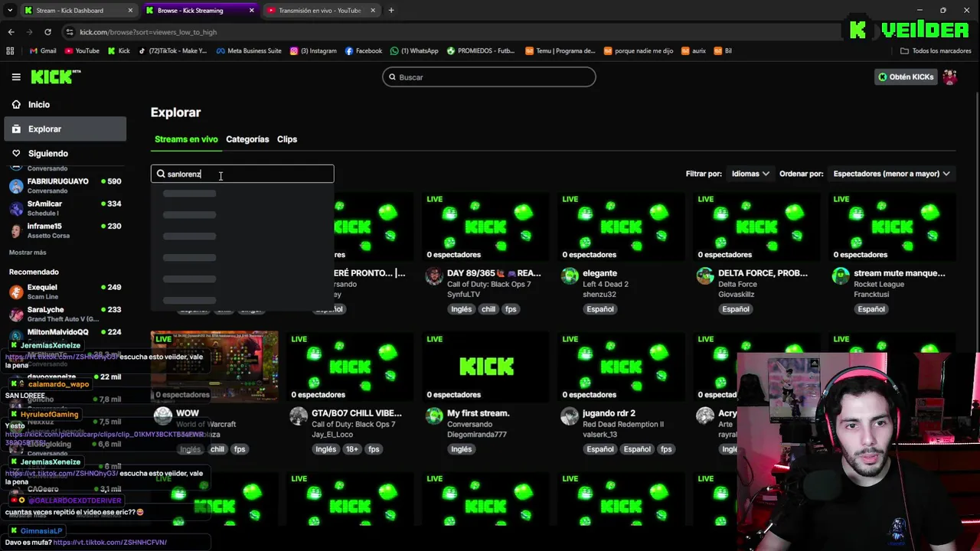Open the My first stream thumbnail
This screenshot has height=551, width=980.
click(485, 367)
